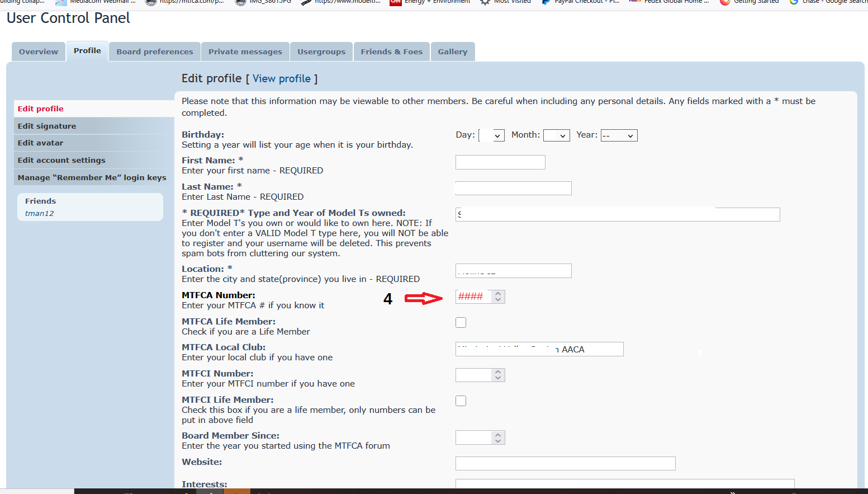
Task: Decrease the MTFCI Number with down arrow
Action: tap(498, 378)
